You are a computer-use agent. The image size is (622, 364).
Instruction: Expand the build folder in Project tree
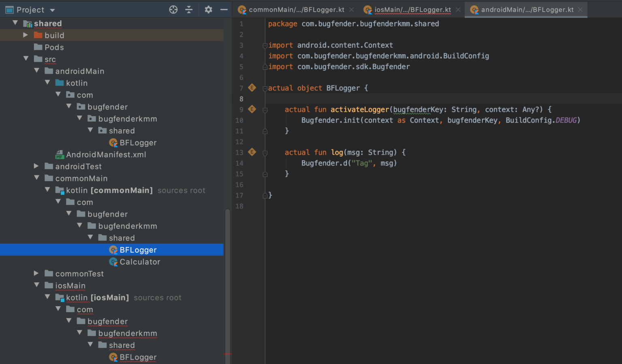(x=25, y=35)
